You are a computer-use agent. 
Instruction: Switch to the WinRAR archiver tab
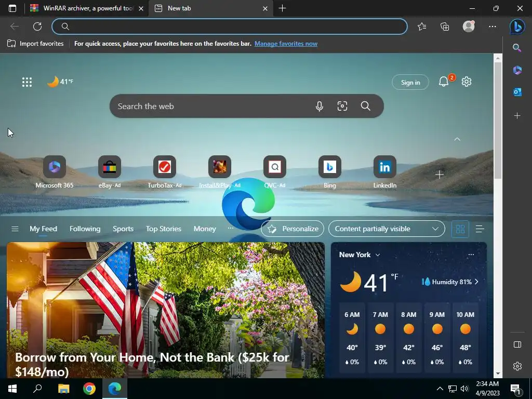pos(83,8)
